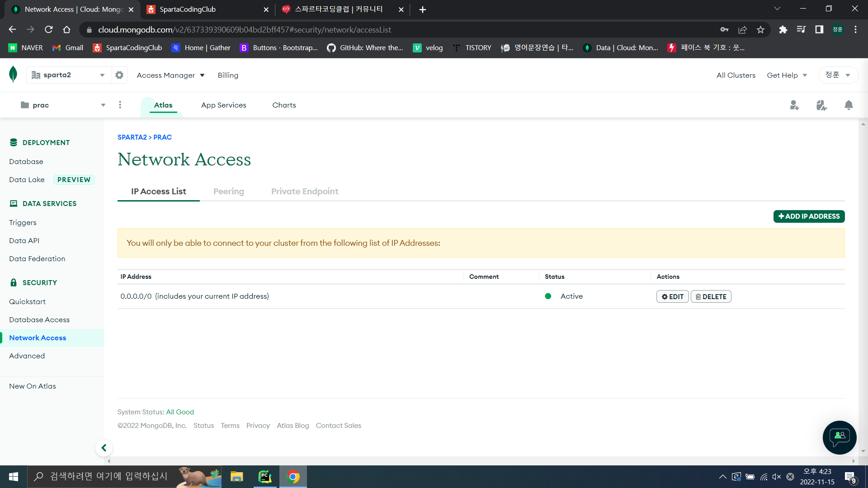This screenshot has height=488, width=868.
Task: Click the Chrome taskbar icon
Action: [293, 477]
